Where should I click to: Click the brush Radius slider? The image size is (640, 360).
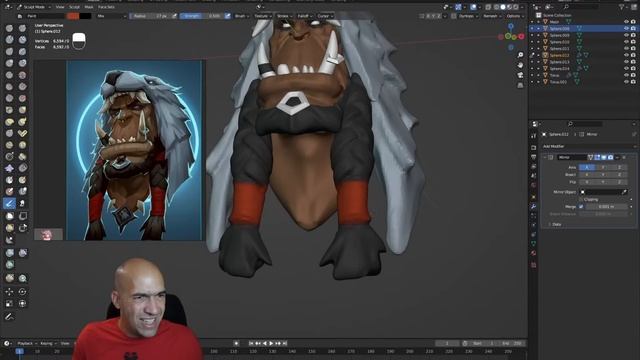(x=150, y=16)
